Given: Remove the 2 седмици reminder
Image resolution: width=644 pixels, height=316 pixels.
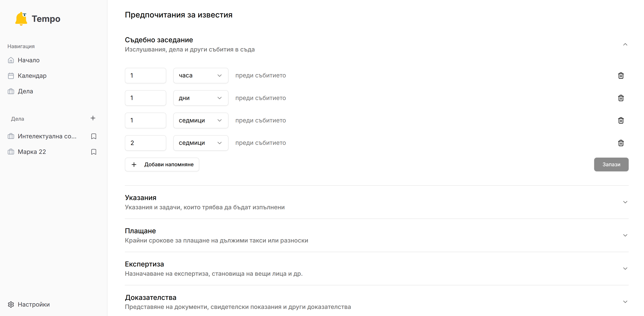Looking at the screenshot, I should click(621, 143).
